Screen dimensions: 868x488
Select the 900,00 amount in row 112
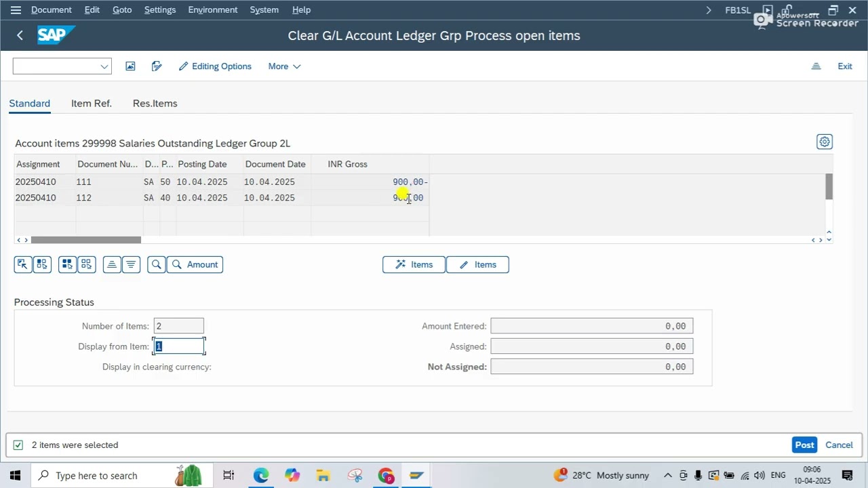408,198
